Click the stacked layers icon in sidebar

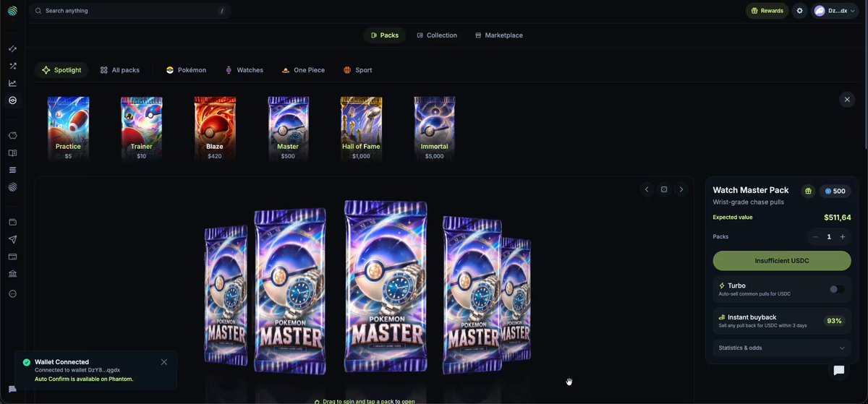(12, 170)
